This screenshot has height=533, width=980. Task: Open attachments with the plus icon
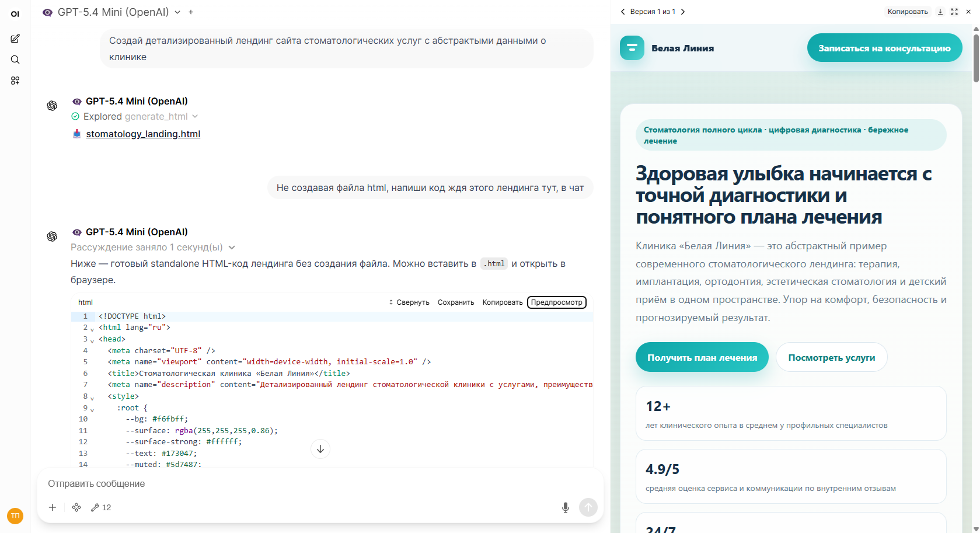53,507
